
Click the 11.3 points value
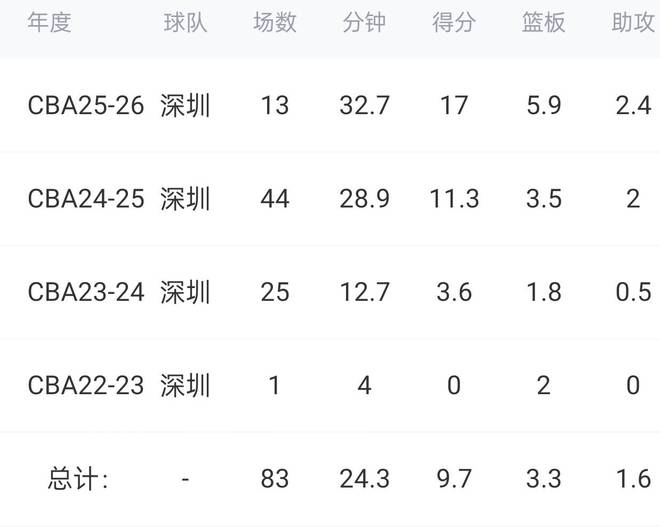click(454, 199)
